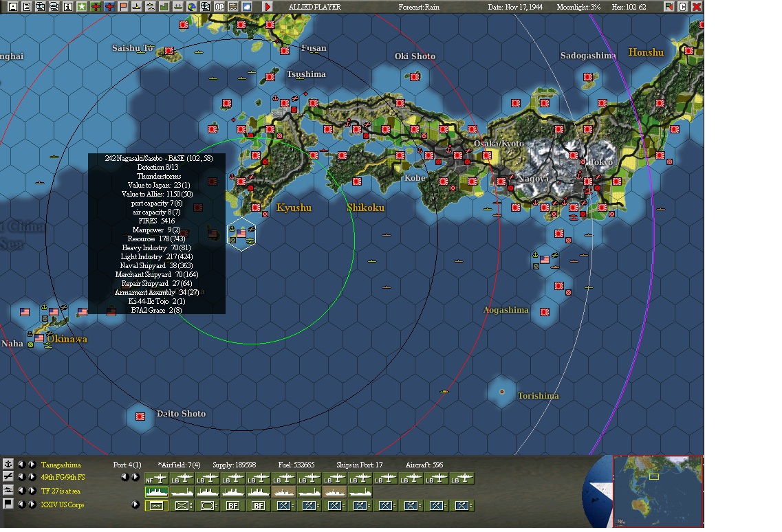
Task: Open the 49th FG/9th FS air group
Action: (x=63, y=477)
